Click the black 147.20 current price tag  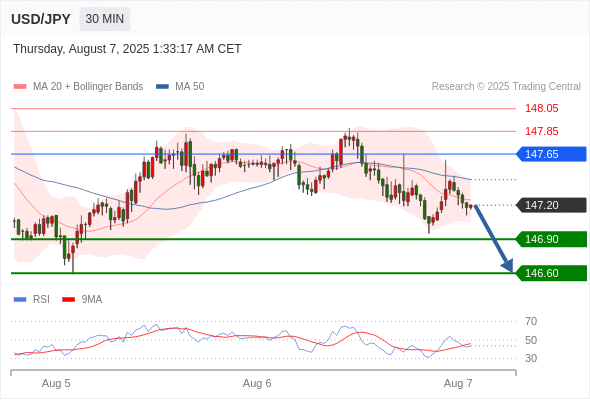coord(551,205)
